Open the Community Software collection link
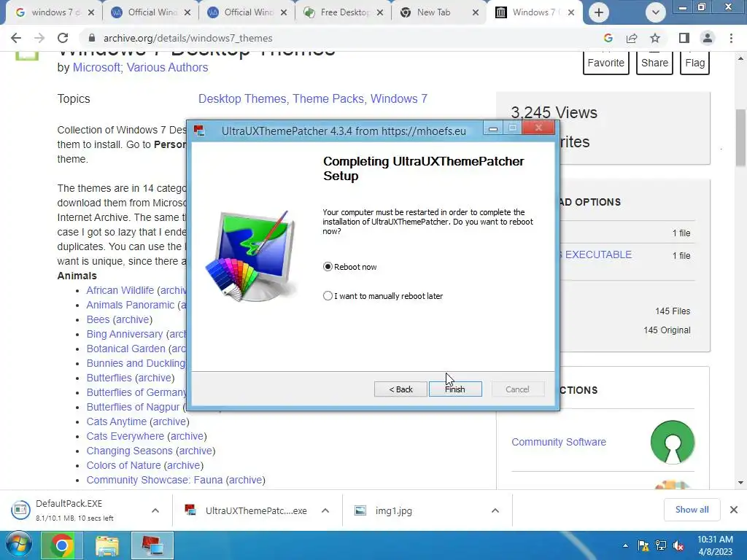The image size is (747, 560). coord(559,442)
